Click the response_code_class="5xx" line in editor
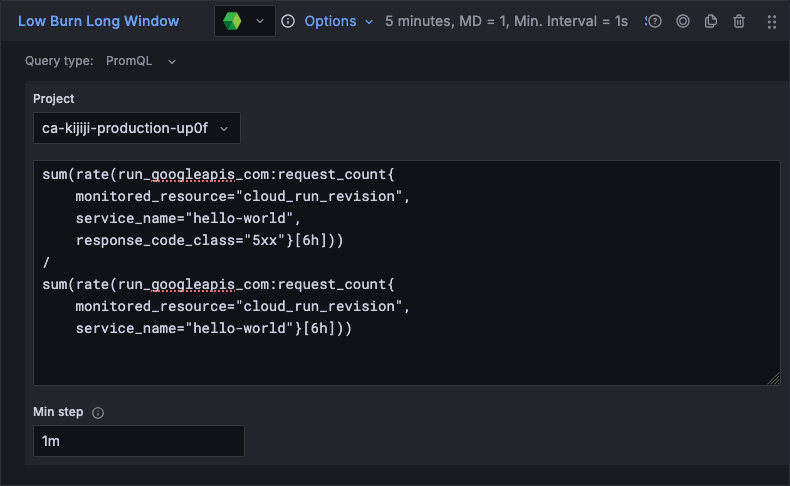 (216, 241)
